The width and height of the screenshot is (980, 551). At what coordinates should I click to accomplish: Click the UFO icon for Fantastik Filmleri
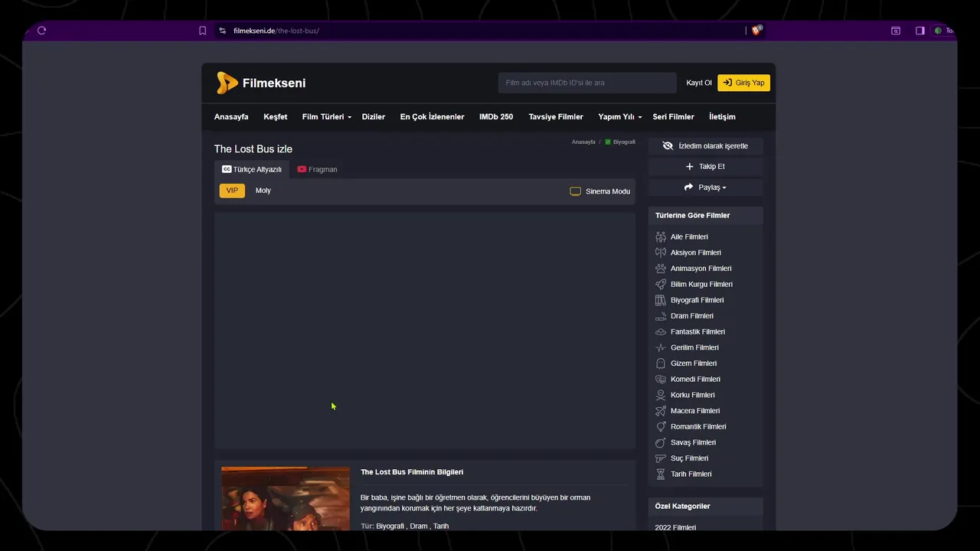(661, 332)
